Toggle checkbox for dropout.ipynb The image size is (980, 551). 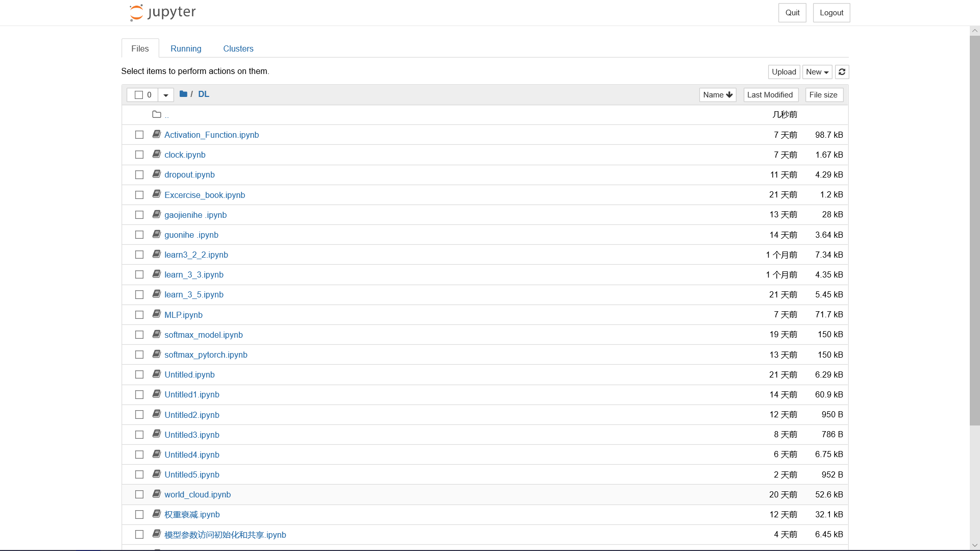click(139, 174)
